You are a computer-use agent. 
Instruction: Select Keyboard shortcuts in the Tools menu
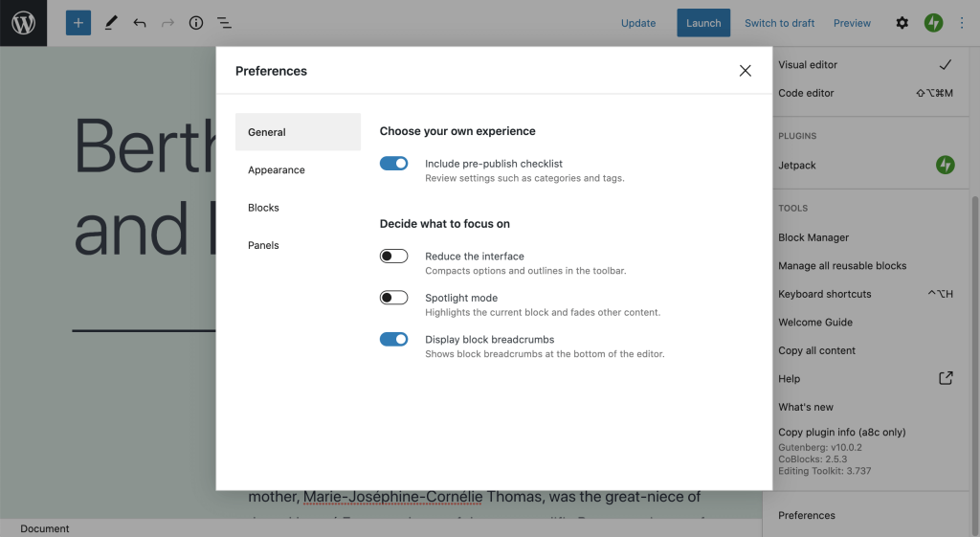[x=824, y=294]
